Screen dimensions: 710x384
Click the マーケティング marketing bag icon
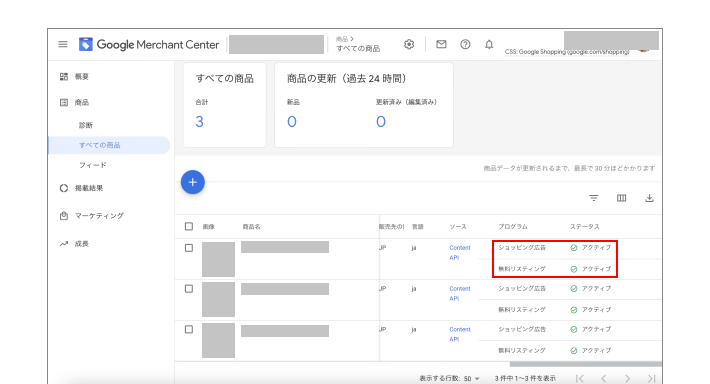[64, 216]
